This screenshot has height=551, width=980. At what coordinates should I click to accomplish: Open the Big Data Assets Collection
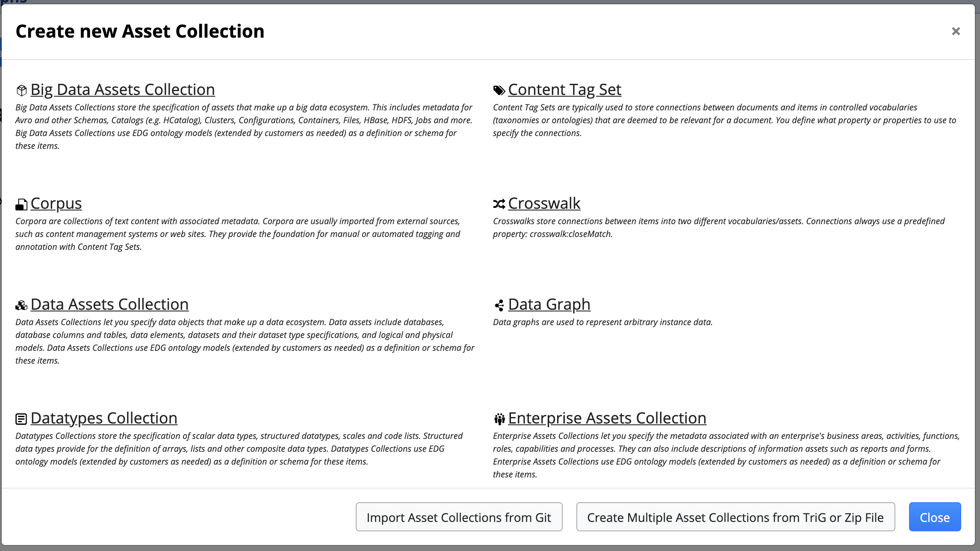pos(122,88)
